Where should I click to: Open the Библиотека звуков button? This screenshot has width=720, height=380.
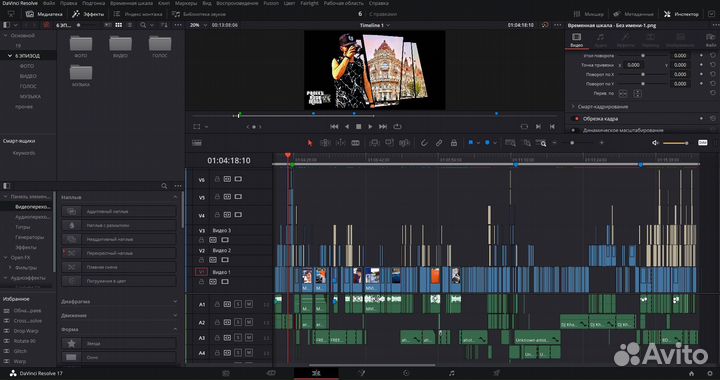click(x=198, y=14)
